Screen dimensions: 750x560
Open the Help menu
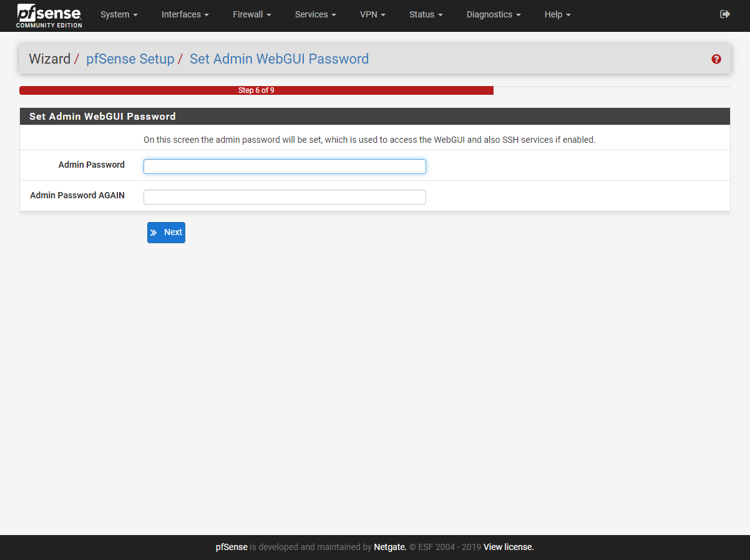pyautogui.click(x=557, y=14)
